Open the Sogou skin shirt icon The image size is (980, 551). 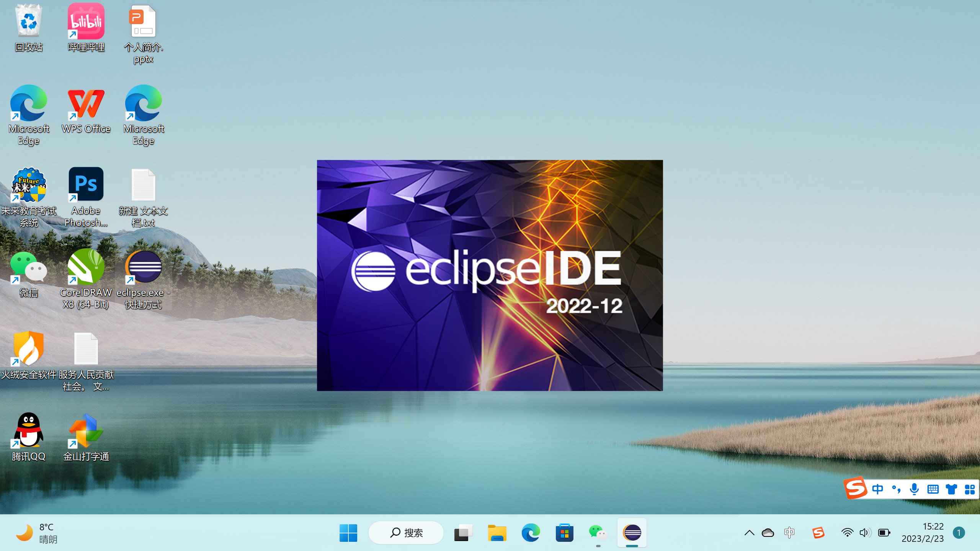pyautogui.click(x=951, y=489)
